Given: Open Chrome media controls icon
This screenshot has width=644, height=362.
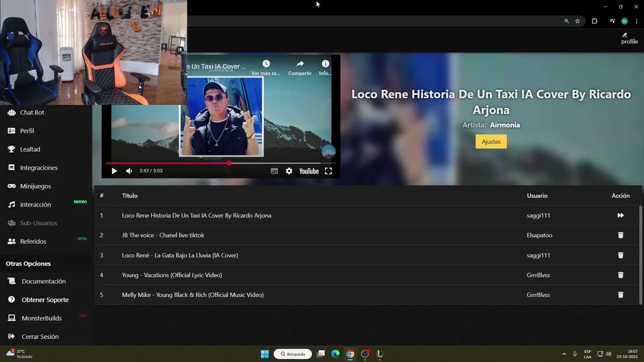Looking at the screenshot, I should 612,21.
